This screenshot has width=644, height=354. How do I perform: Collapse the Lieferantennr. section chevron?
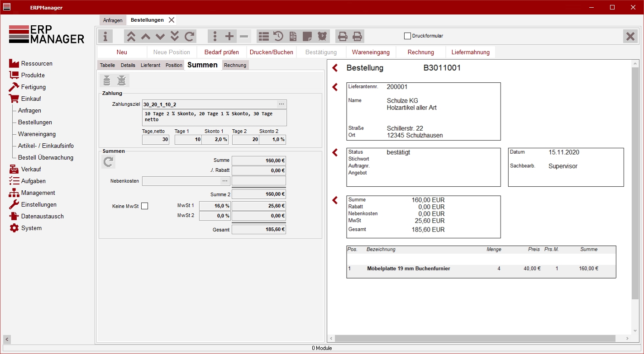[x=335, y=87]
